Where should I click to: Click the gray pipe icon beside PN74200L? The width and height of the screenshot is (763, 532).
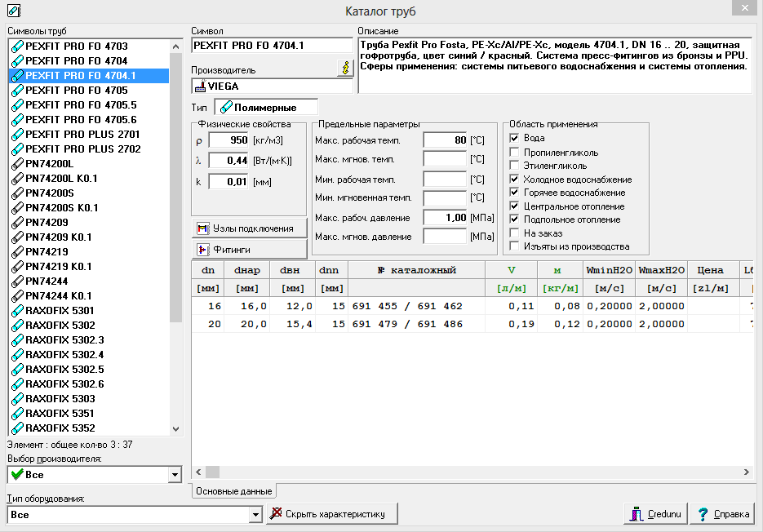tap(17, 163)
